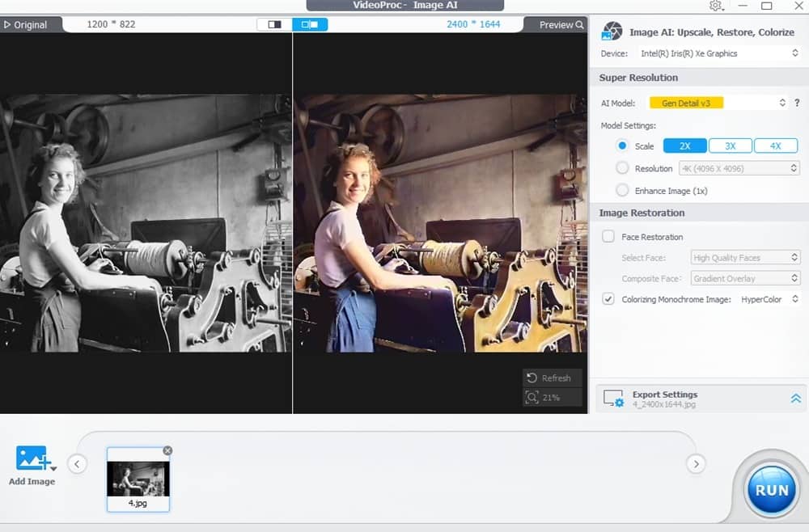Select Enhance Image (1x) radio option
This screenshot has width=809, height=532.
pos(622,191)
